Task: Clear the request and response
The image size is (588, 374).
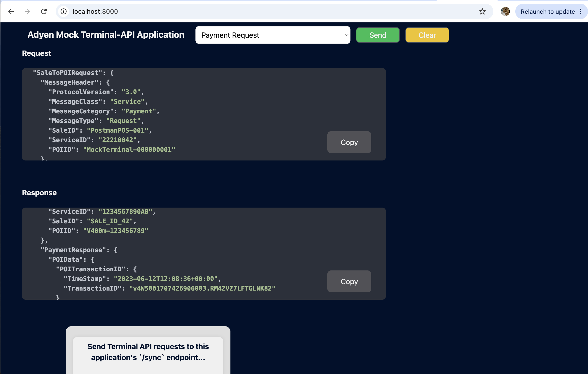Action: 427,35
